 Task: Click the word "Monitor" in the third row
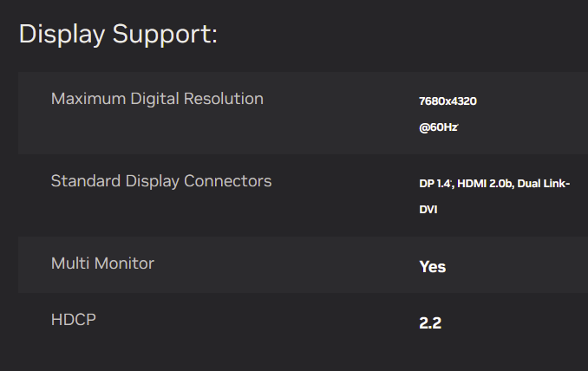tap(124, 263)
